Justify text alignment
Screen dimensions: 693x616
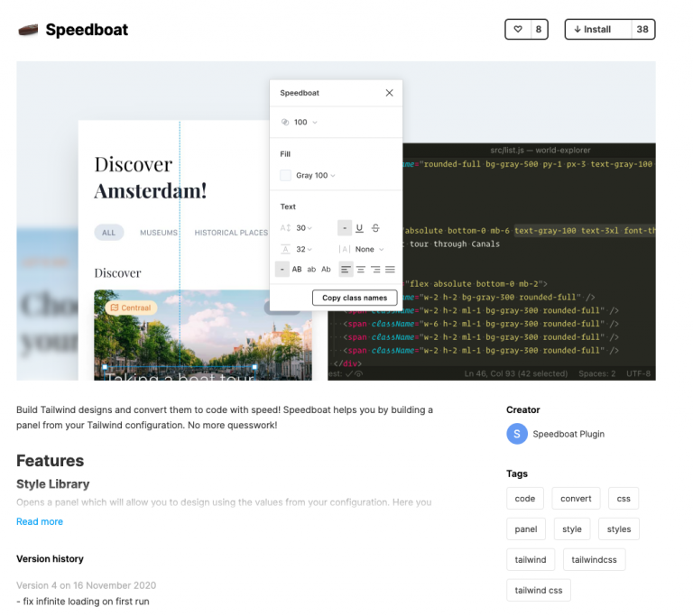click(390, 269)
